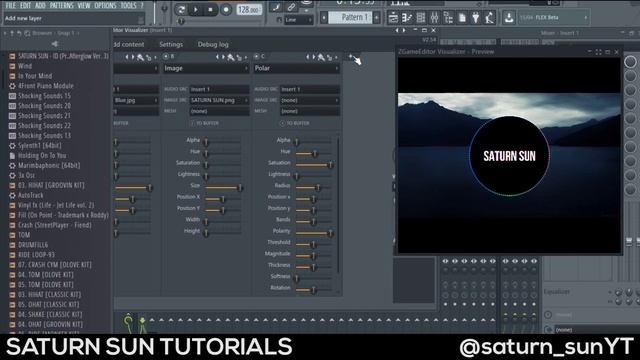The image size is (640, 360).
Task: Select next effect arrow on layer C
Action: 314,57
